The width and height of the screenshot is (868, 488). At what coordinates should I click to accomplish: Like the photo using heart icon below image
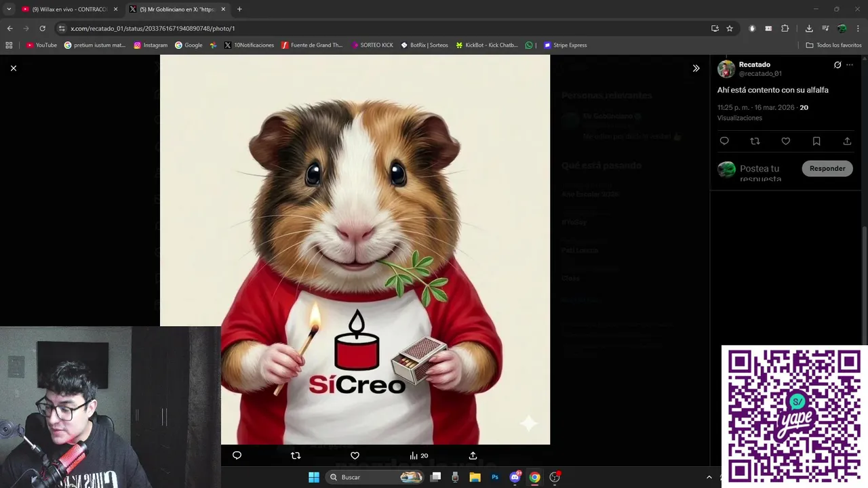(355, 455)
